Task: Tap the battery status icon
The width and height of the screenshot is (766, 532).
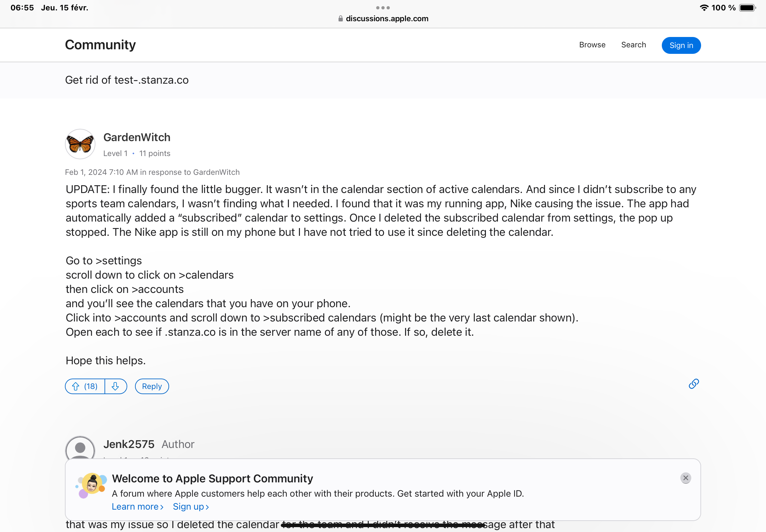Action: pos(747,8)
